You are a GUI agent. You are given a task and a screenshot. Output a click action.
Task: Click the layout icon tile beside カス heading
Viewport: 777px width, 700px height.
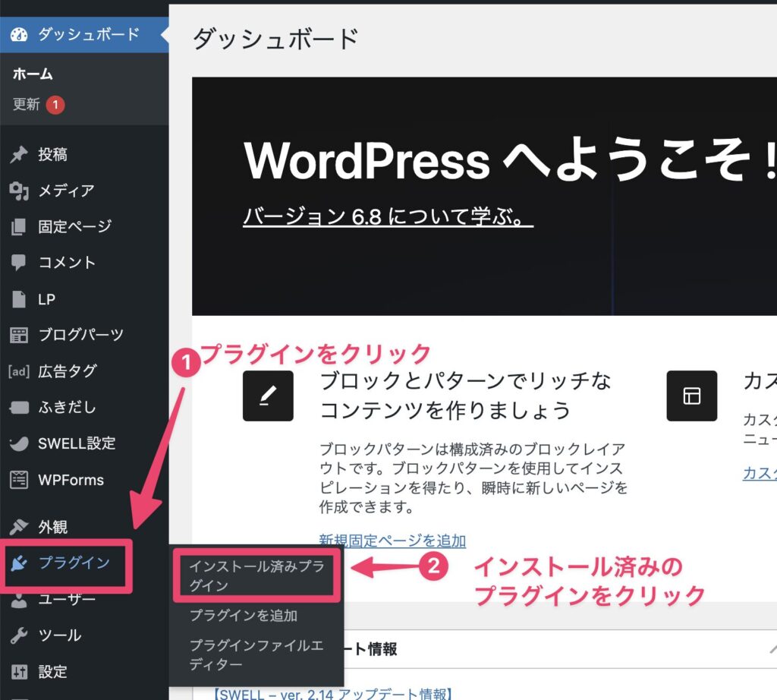click(x=692, y=396)
